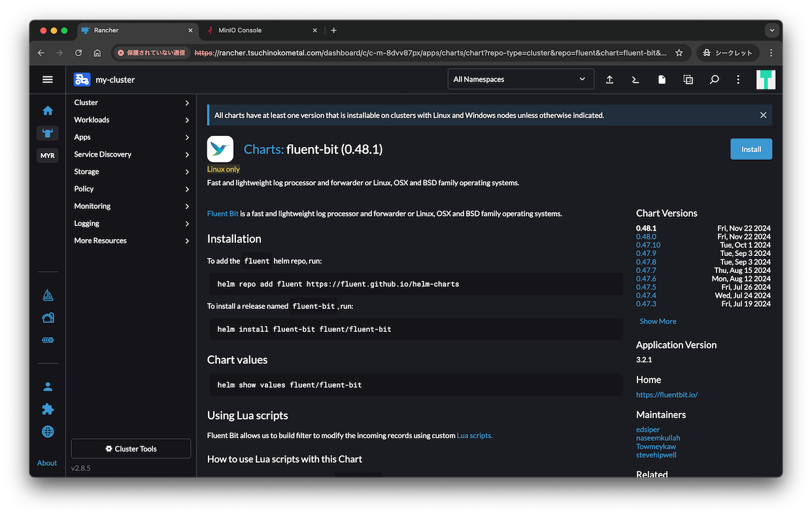This screenshot has width=812, height=516.
Task: Open Continuous Delivery sailboat icon
Action: 48,295
